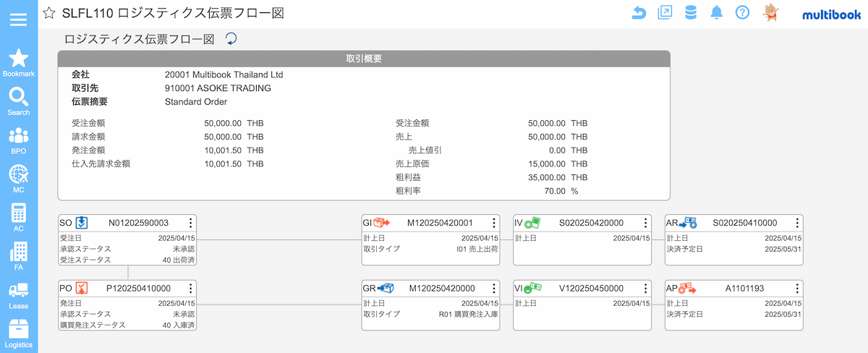Click the back arrow in header
This screenshot has width=868, height=353.
(639, 13)
